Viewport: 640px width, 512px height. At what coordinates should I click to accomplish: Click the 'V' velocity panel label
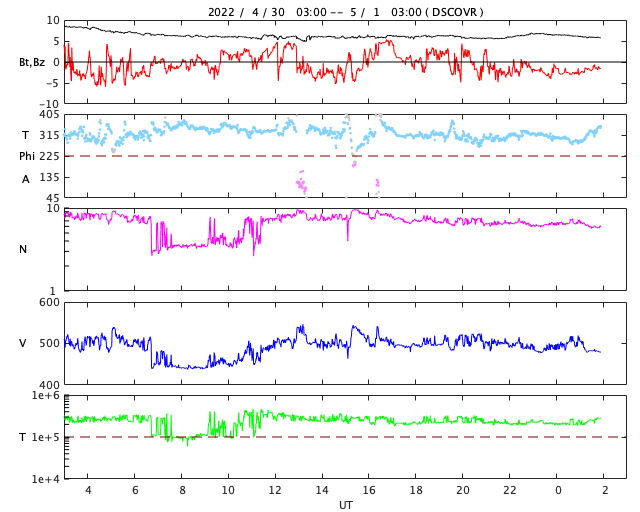pyautogui.click(x=23, y=343)
